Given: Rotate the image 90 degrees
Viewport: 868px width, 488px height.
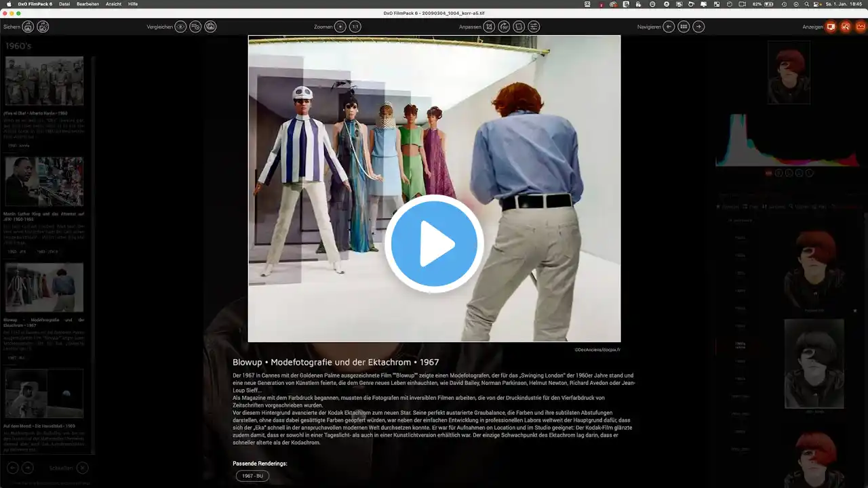Looking at the screenshot, I should (504, 27).
